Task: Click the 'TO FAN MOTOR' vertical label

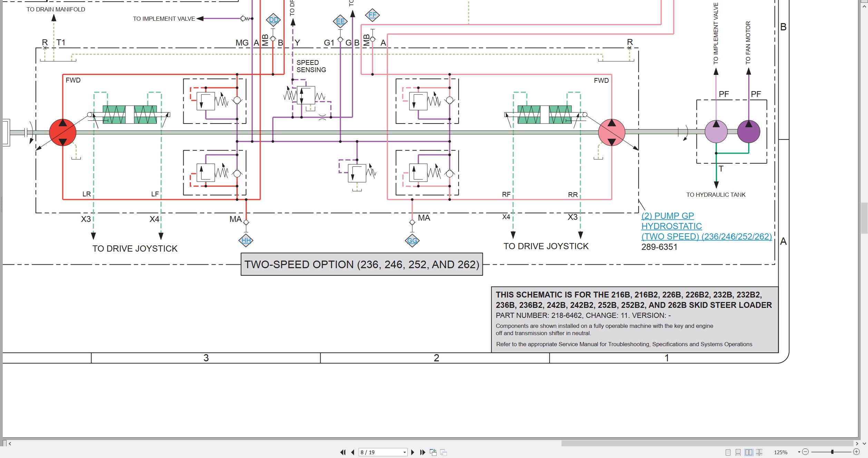Action: [x=748, y=43]
